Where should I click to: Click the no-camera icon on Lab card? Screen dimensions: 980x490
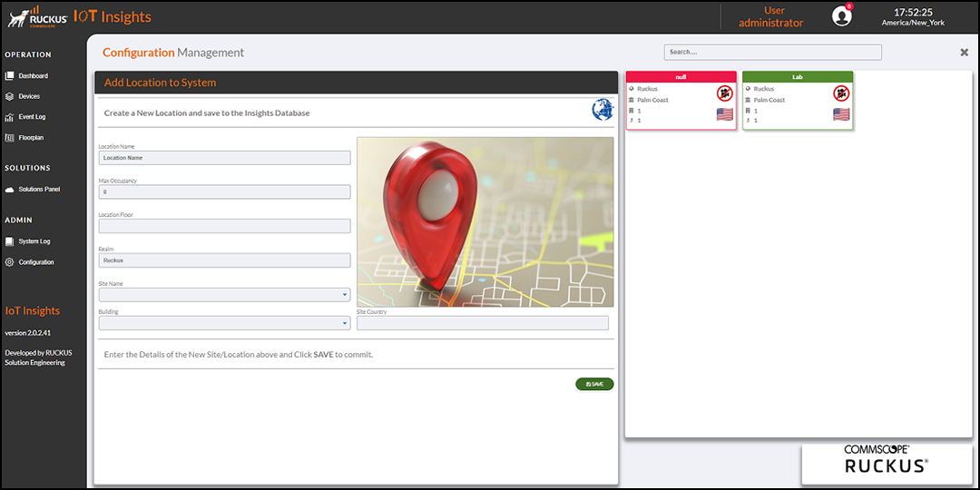click(841, 93)
